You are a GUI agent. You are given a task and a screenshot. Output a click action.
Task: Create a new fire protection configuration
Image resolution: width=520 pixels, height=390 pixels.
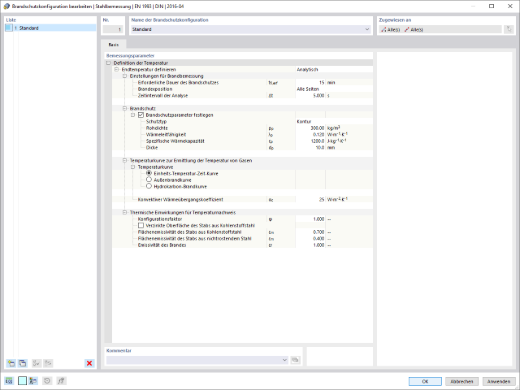(x=11, y=363)
